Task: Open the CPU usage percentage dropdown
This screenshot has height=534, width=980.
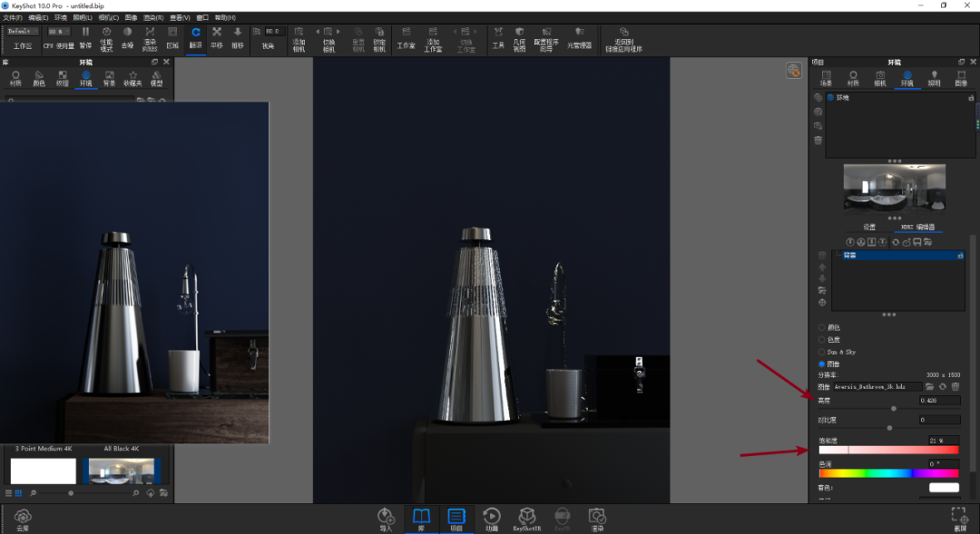Action: 59,31
